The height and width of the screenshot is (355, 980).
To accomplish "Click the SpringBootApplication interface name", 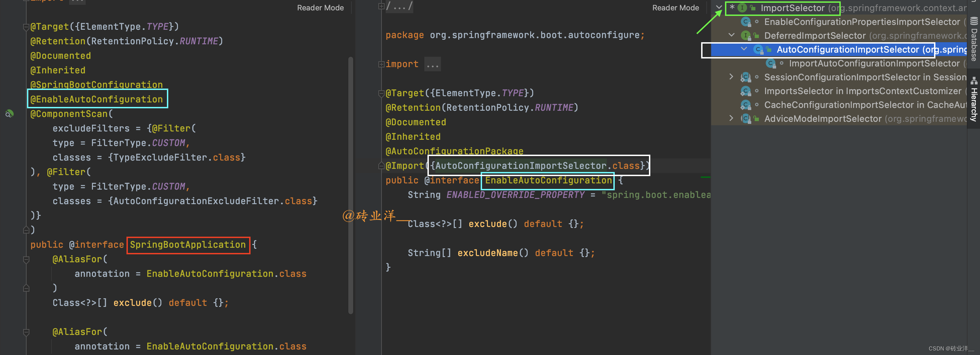I will pyautogui.click(x=188, y=245).
